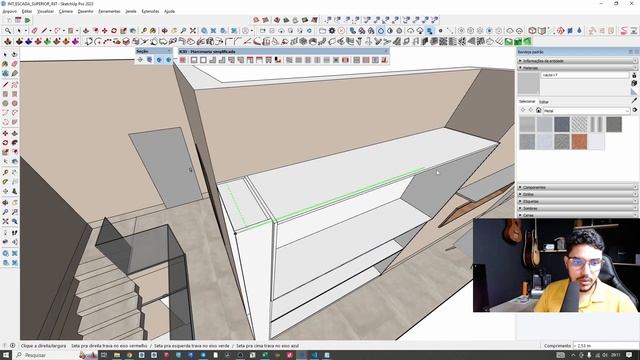The width and height of the screenshot is (640, 360).
Task: Expand Informações da entidade panel
Action: pyautogui.click(x=578, y=61)
